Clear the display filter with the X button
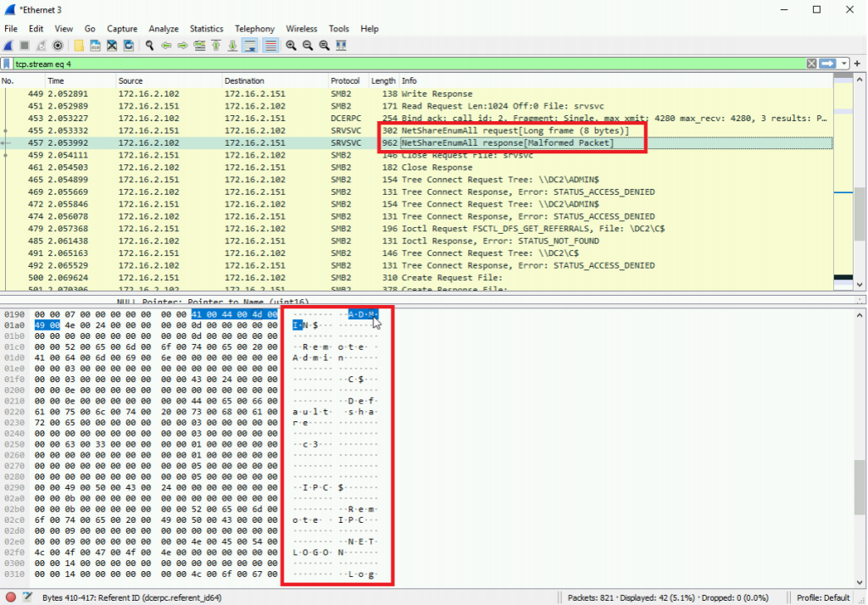The width and height of the screenshot is (868, 605). tap(811, 64)
